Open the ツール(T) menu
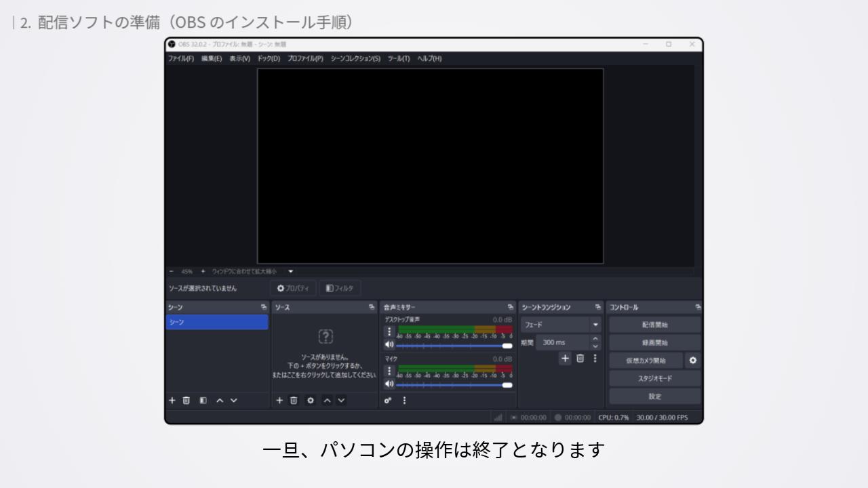The image size is (868, 488). tap(399, 58)
